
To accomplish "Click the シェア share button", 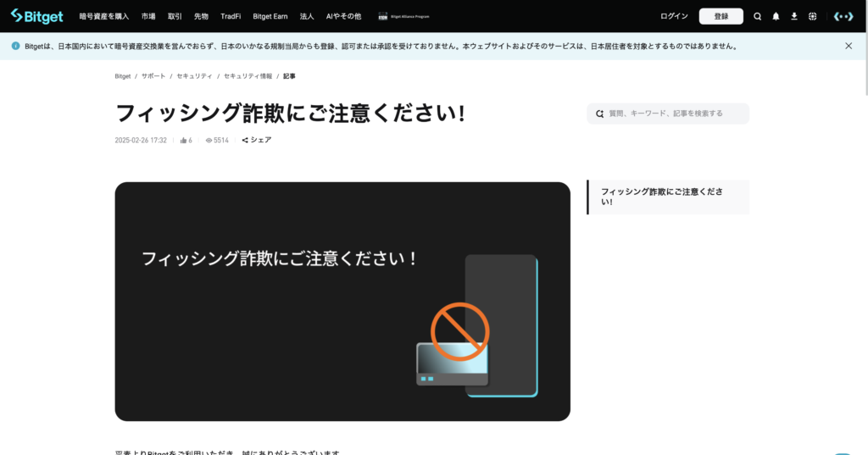I will [x=257, y=140].
